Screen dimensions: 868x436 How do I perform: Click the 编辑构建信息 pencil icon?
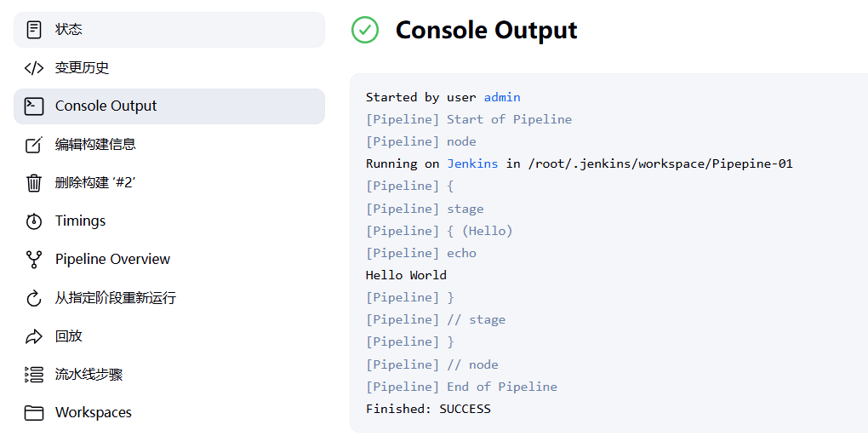pos(34,145)
